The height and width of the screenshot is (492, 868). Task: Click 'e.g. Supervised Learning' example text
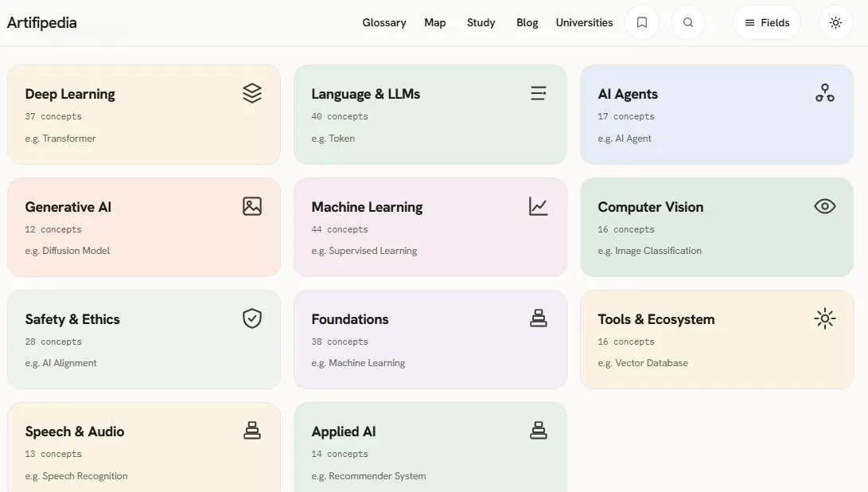coord(364,251)
